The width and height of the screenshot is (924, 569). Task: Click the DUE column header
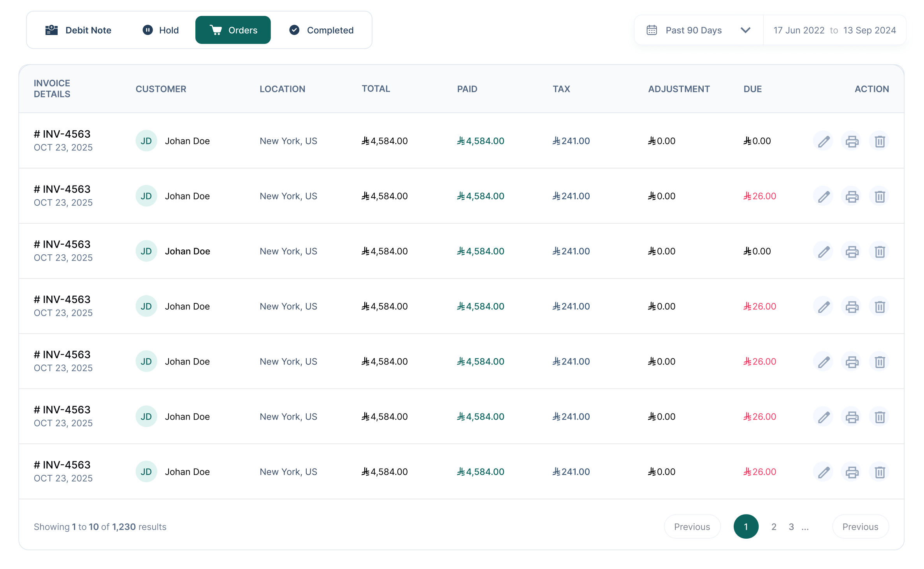point(752,89)
